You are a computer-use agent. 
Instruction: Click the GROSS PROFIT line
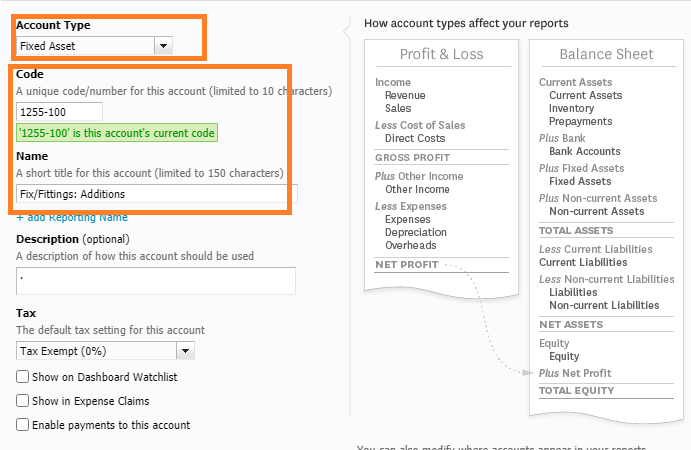coord(412,158)
